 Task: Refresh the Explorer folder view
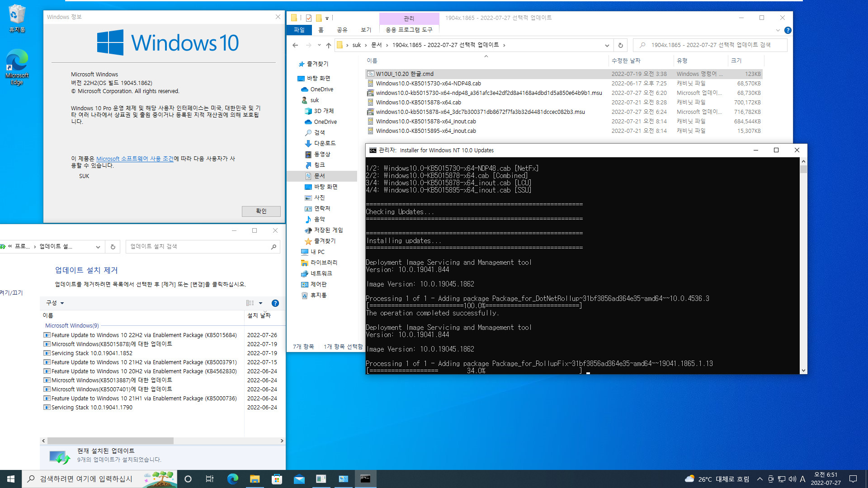[x=620, y=45]
